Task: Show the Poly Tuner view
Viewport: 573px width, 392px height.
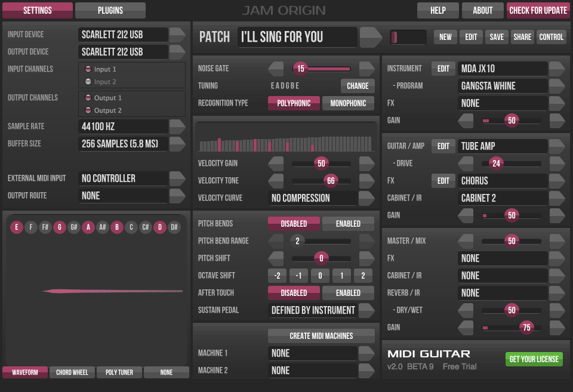Action: (119, 372)
